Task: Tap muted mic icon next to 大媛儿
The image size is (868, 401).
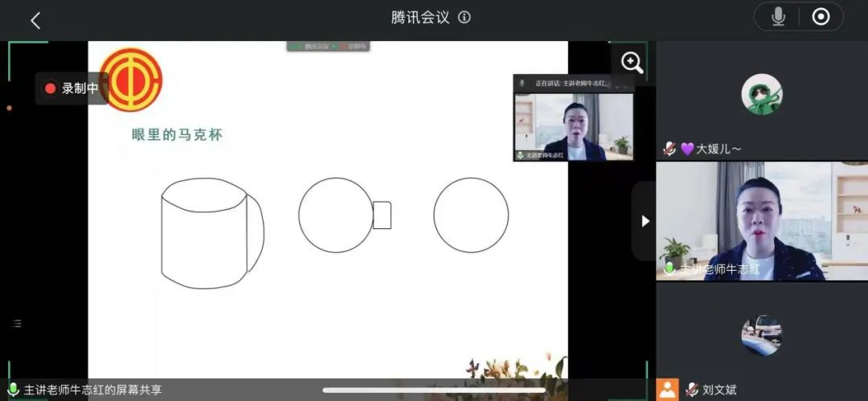Action: (x=669, y=149)
